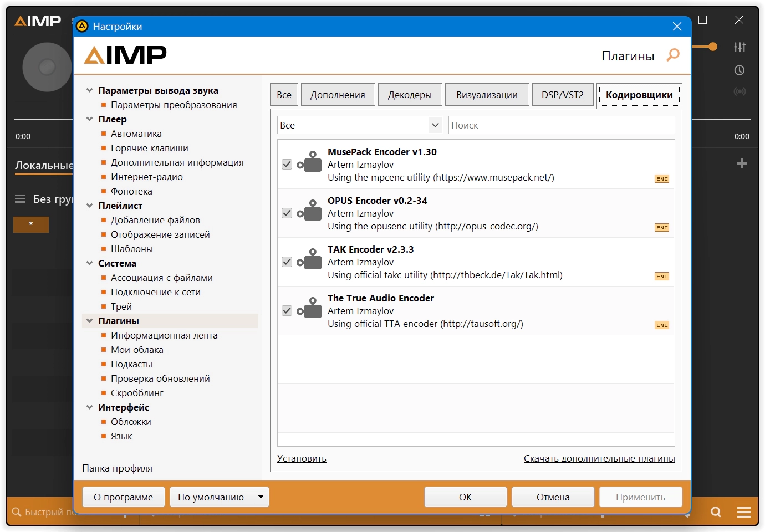This screenshot has width=765, height=532.
Task: Open Скачать дополнительные плагины link
Action: 599,458
